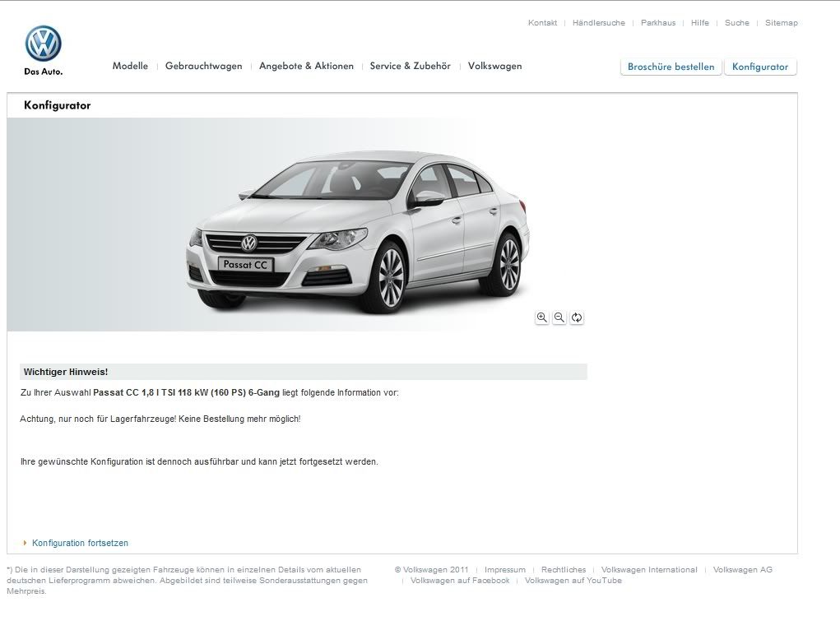Click the Broschüre bestellen button
This screenshot has width=840, height=630.
tap(671, 67)
